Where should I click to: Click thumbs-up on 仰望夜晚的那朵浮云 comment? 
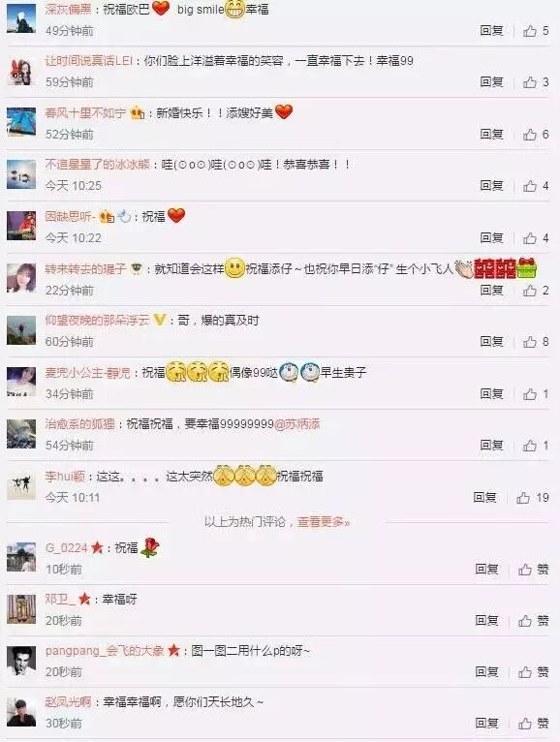click(530, 342)
